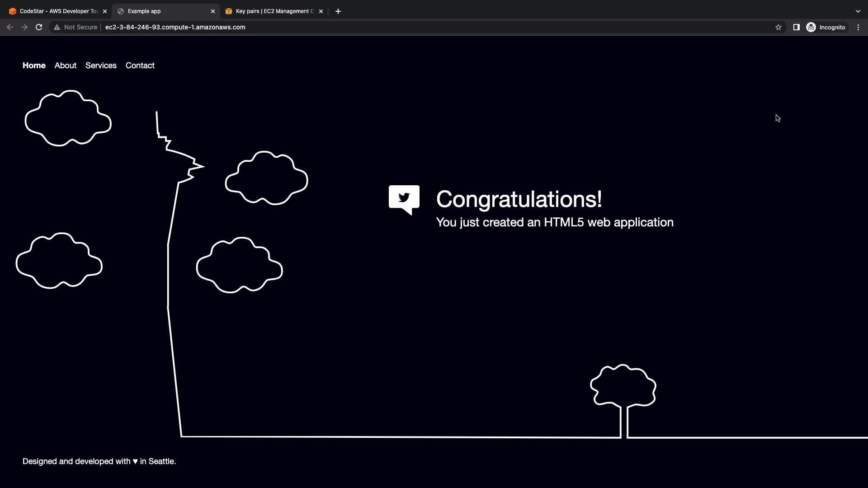Click the Twitter bird speech bubble icon

pos(404,199)
